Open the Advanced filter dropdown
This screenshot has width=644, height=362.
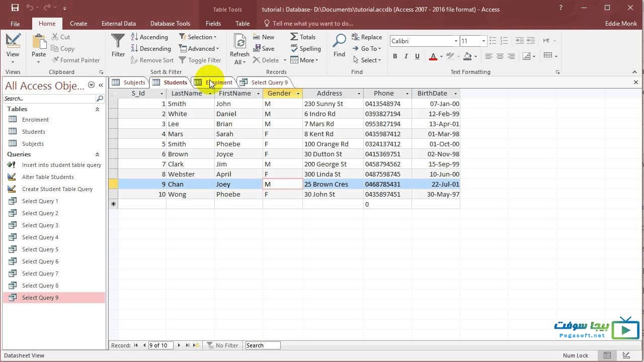click(199, 48)
